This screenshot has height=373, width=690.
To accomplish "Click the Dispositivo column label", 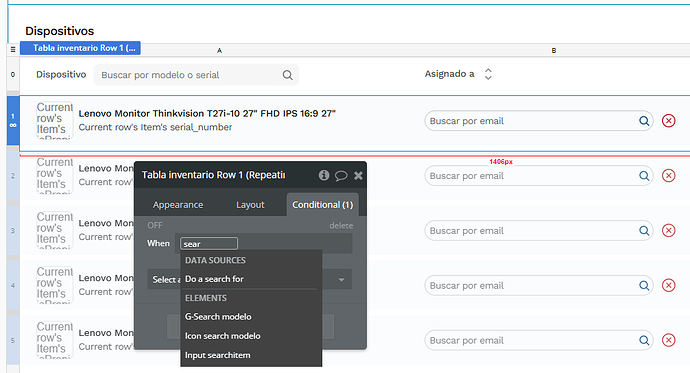I will [61, 74].
